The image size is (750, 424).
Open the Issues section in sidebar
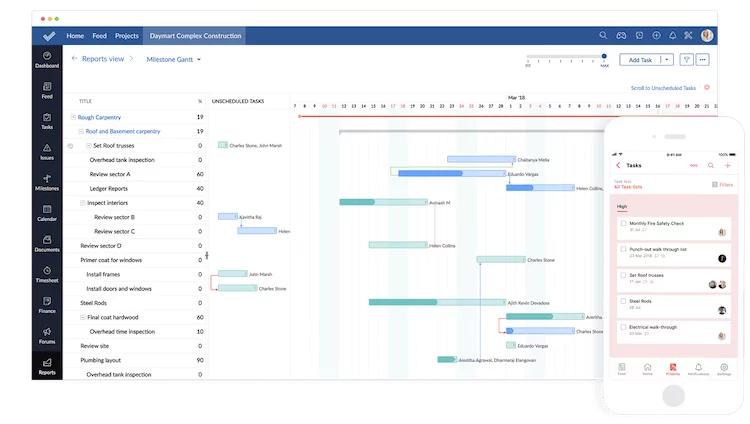tap(47, 151)
